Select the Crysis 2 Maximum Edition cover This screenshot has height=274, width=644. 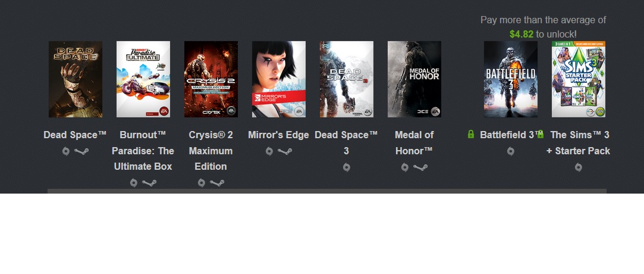tap(211, 79)
